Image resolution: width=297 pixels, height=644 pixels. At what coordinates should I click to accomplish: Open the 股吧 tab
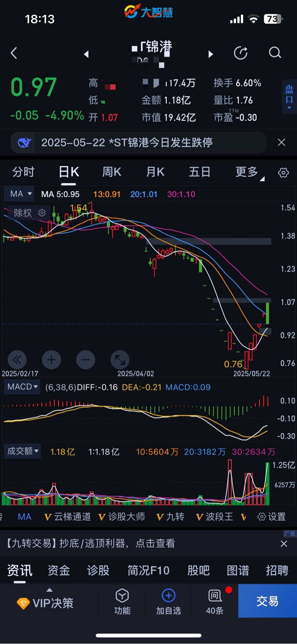click(199, 570)
